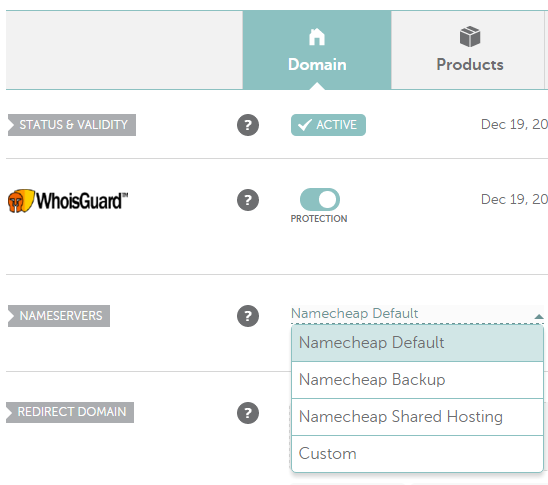Choose Namecheap Backup option
The height and width of the screenshot is (485, 548).
[x=417, y=380]
